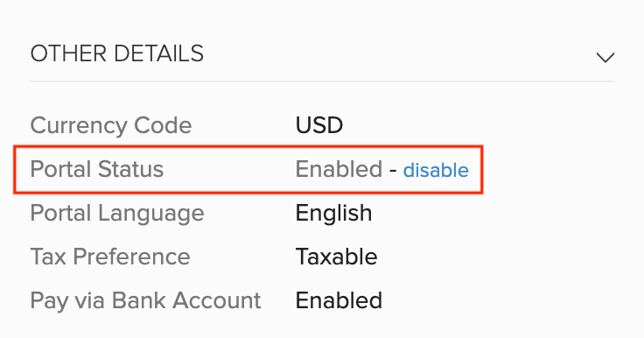Select the Portal Status label
Image resolution: width=644 pixels, height=338 pixels.
(x=97, y=169)
